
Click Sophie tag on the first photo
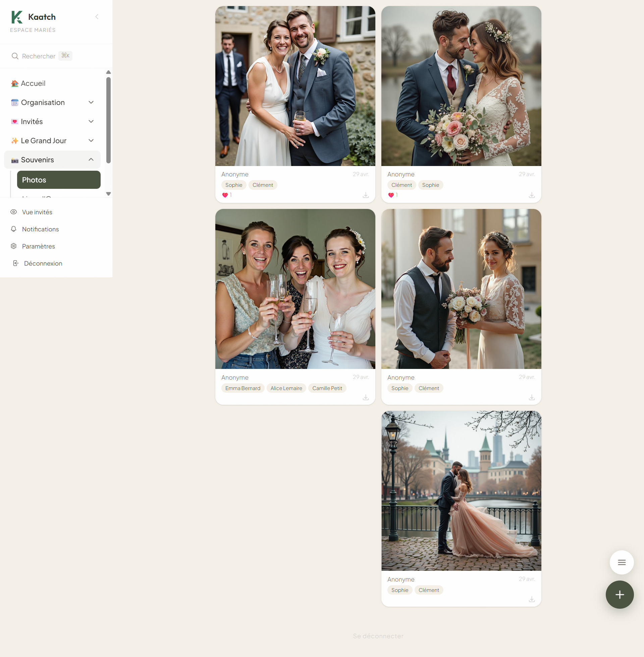click(x=234, y=185)
